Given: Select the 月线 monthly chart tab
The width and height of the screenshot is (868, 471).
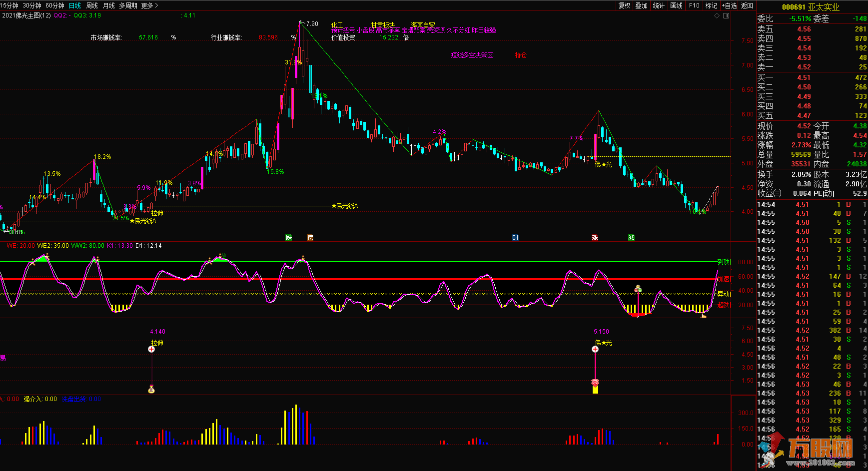Looking at the screenshot, I should pyautogui.click(x=108, y=5).
